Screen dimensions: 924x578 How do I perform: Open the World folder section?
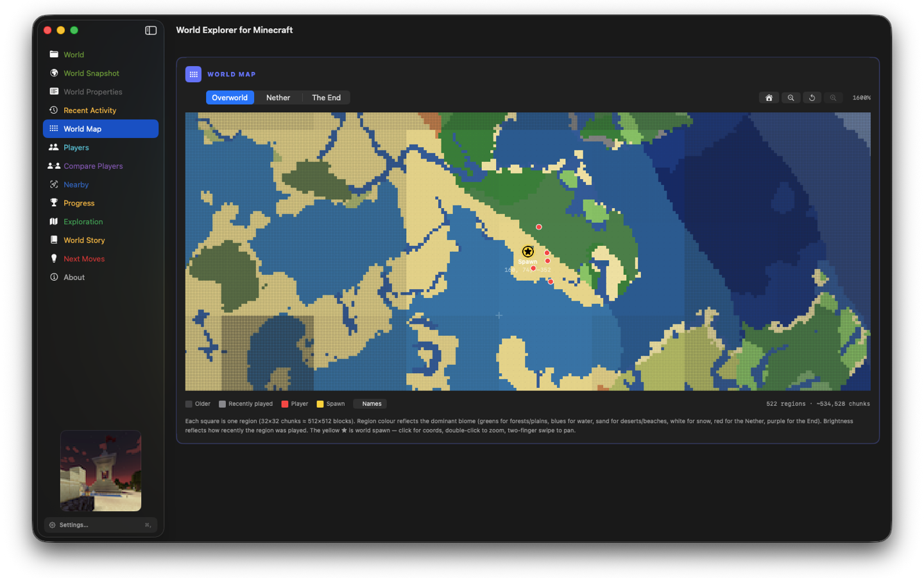point(101,55)
